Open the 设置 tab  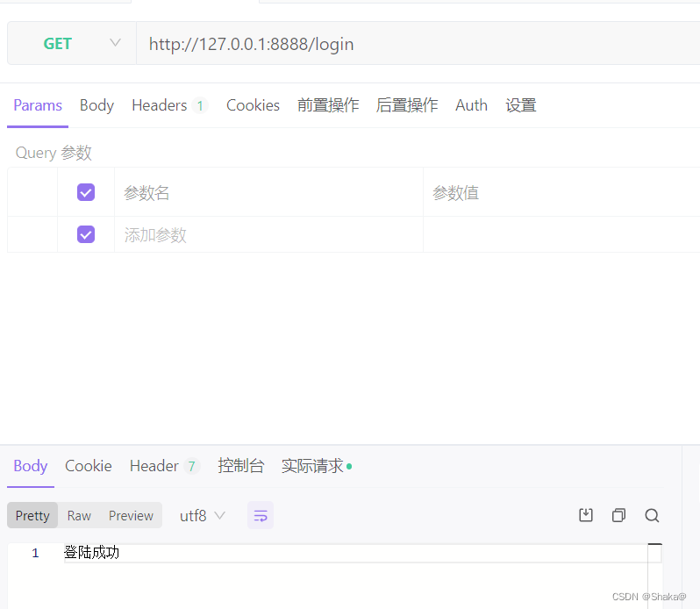coord(520,105)
